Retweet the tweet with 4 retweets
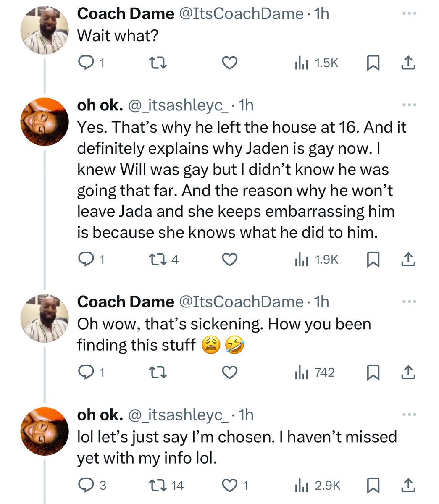 165,260
